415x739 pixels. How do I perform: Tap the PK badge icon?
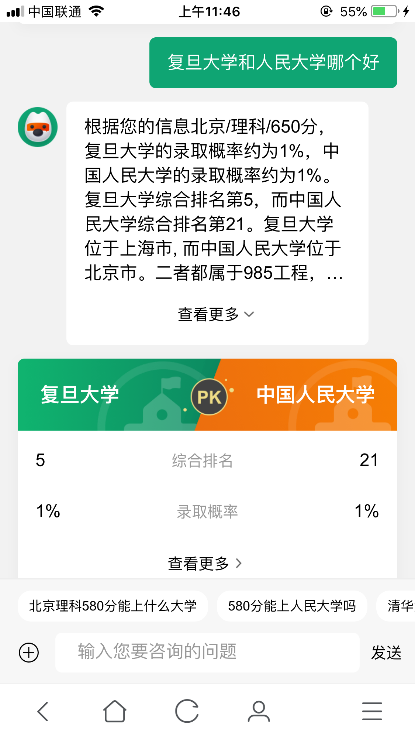(209, 397)
